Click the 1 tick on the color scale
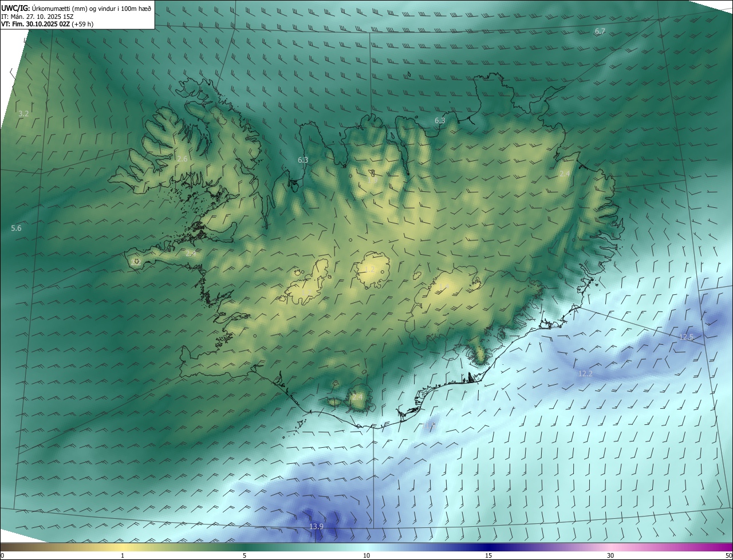This screenshot has width=733, height=560. pyautogui.click(x=123, y=555)
